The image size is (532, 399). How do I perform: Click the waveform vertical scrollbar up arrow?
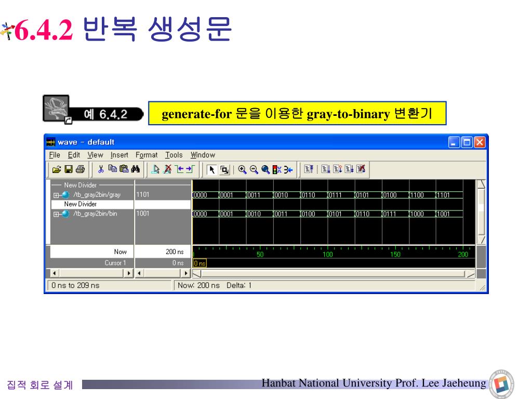[481, 184]
